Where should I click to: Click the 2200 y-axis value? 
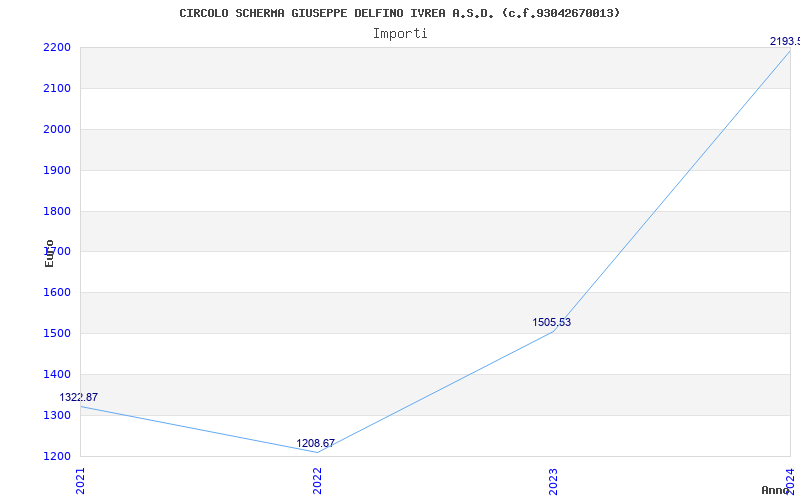point(57,48)
